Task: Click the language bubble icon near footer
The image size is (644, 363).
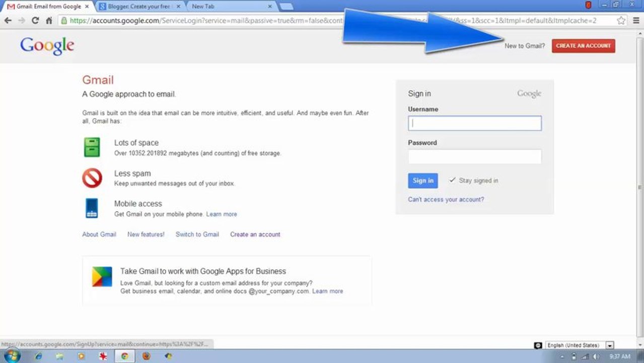Action: pyautogui.click(x=538, y=345)
